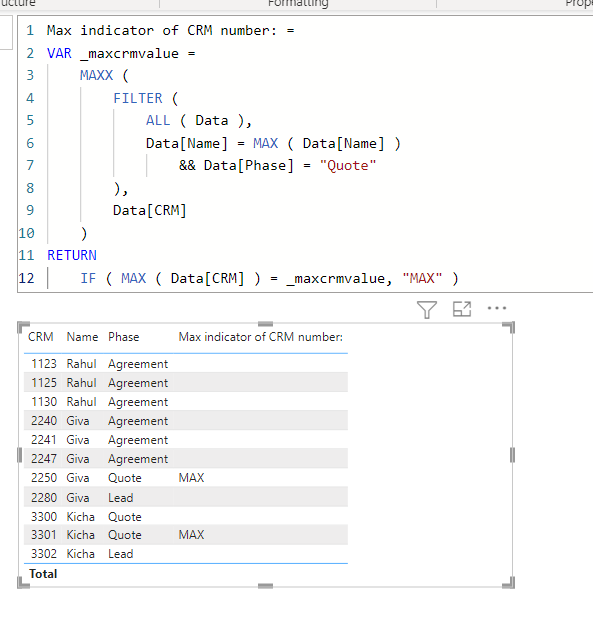
Task: Click Kicha name in row 3302
Action: click(81, 553)
